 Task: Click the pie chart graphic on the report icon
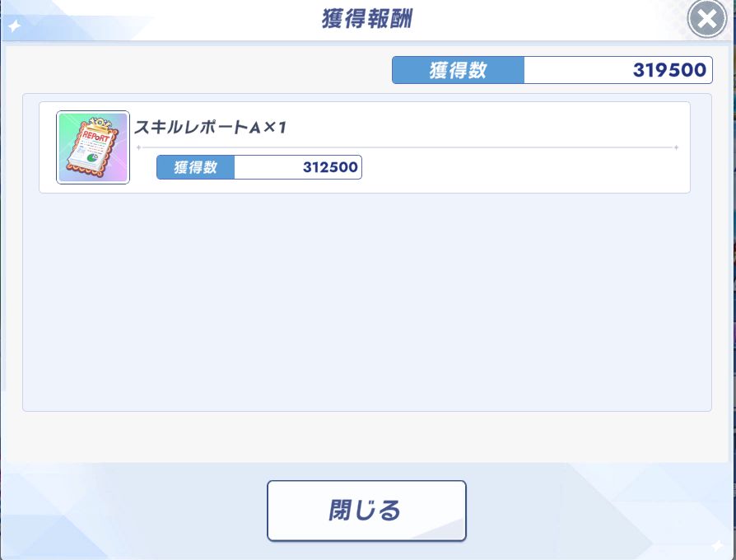[93, 158]
